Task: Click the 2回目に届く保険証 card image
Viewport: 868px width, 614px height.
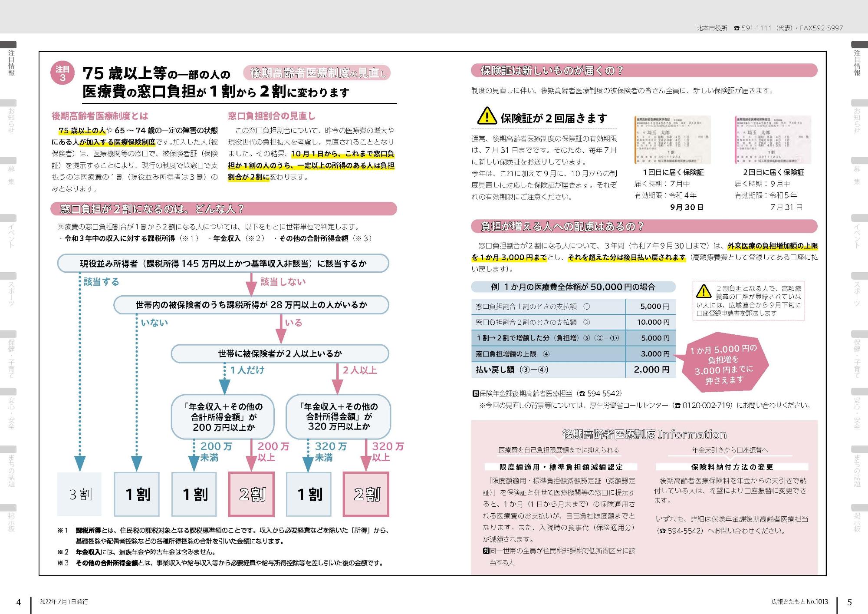Action: (773, 140)
